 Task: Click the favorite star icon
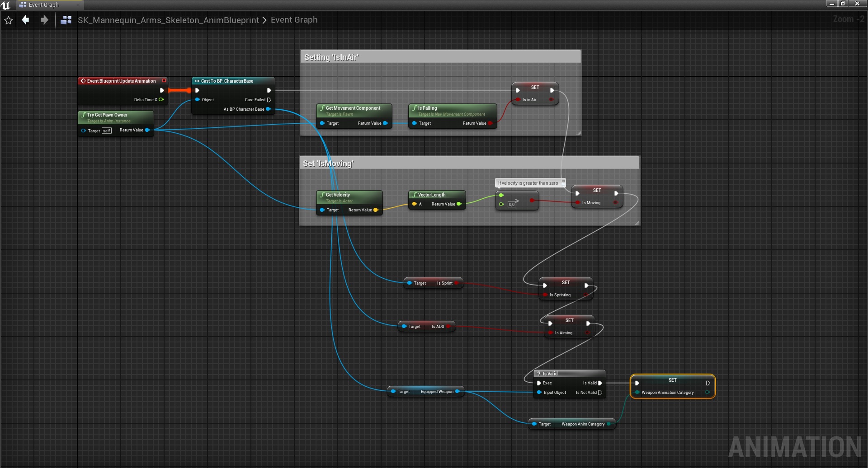point(8,20)
